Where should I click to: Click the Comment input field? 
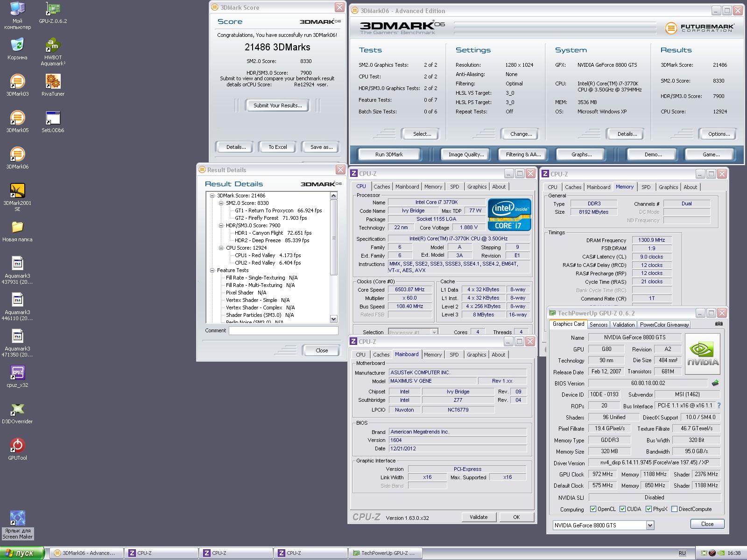tap(283, 330)
